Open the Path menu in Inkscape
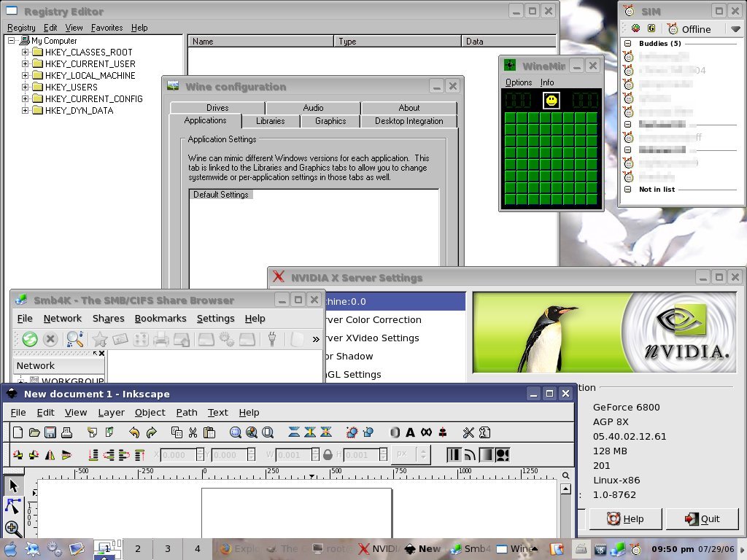 (x=187, y=413)
